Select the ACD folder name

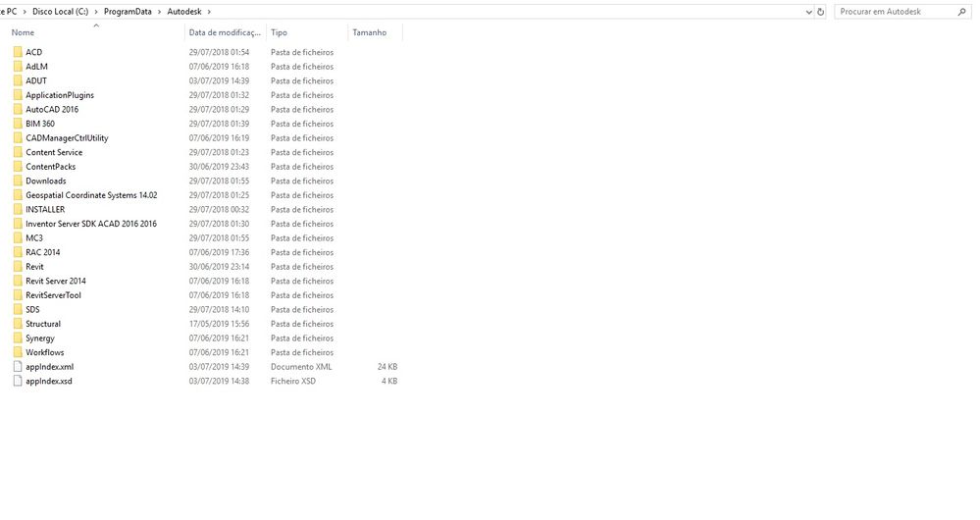(33, 52)
